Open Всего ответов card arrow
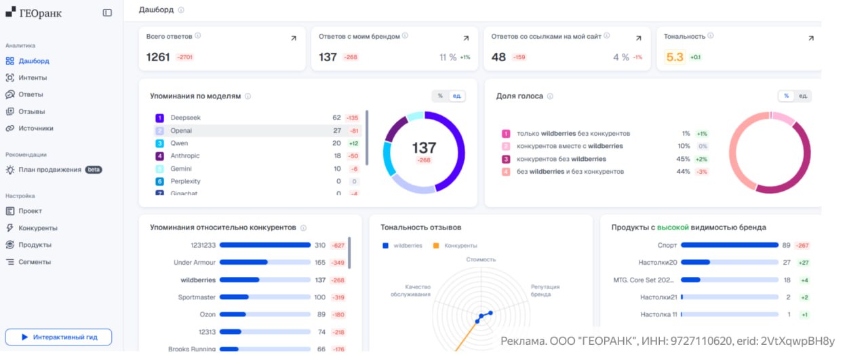868x355 pixels. 294,39
